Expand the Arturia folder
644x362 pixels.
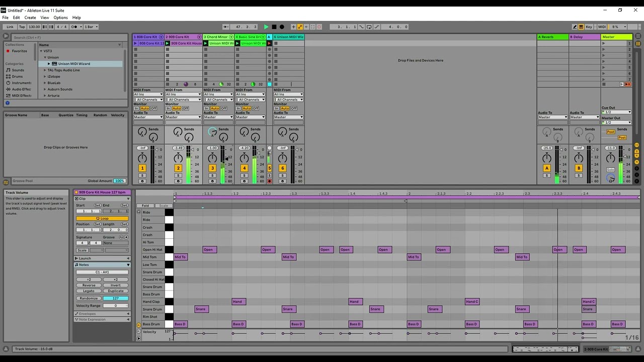pyautogui.click(x=45, y=96)
